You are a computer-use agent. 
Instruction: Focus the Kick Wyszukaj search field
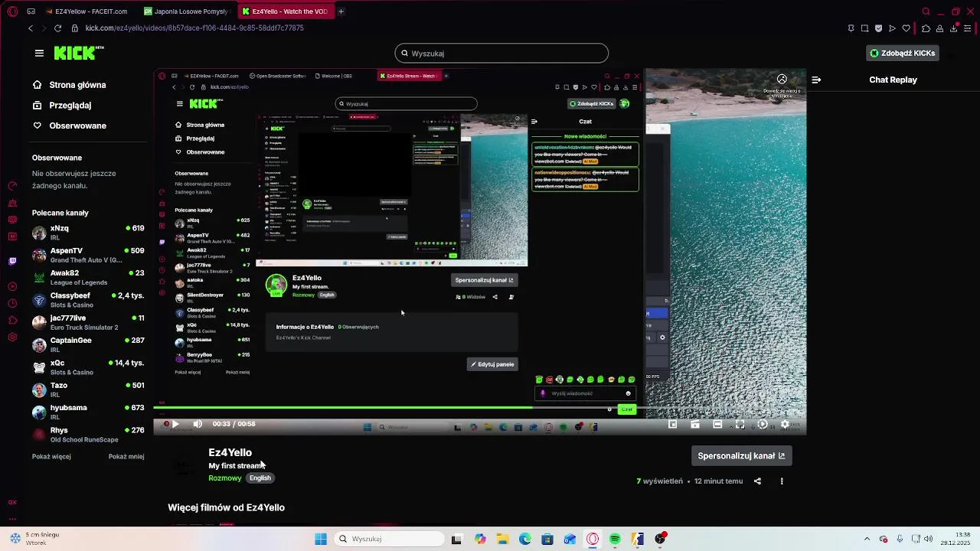click(x=501, y=54)
